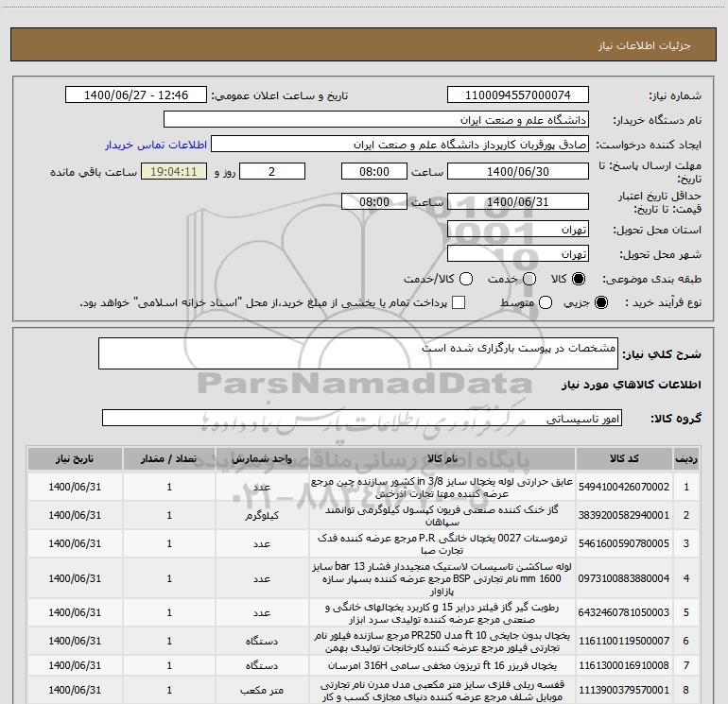The height and width of the screenshot is (704, 728).
Task: Click the delivery province field تهران
Action: point(518,230)
